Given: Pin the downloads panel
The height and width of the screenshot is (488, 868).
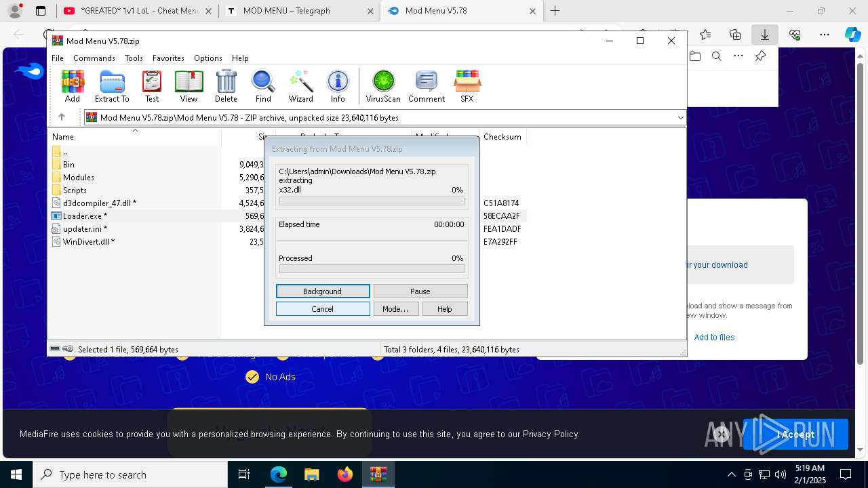Looking at the screenshot, I should coord(760,56).
